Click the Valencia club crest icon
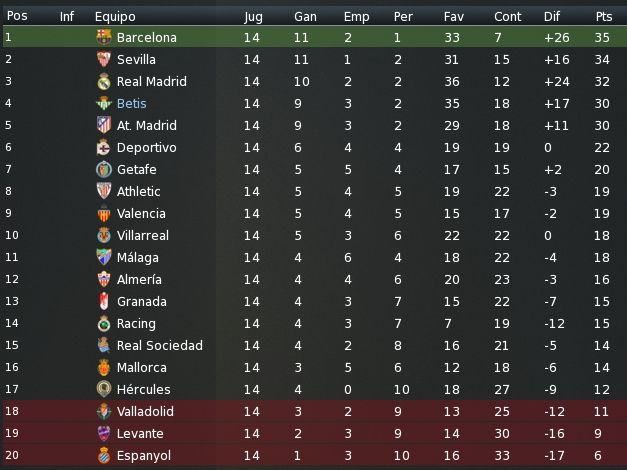 coord(104,213)
